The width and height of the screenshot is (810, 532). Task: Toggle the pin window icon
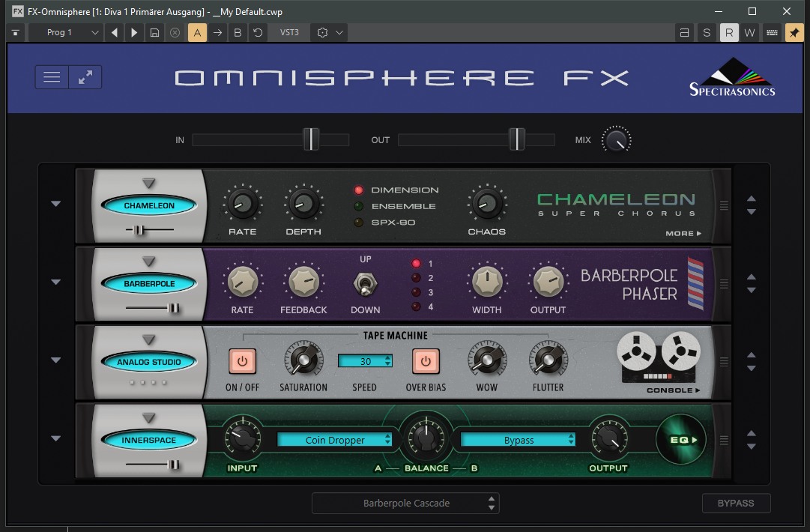click(794, 32)
